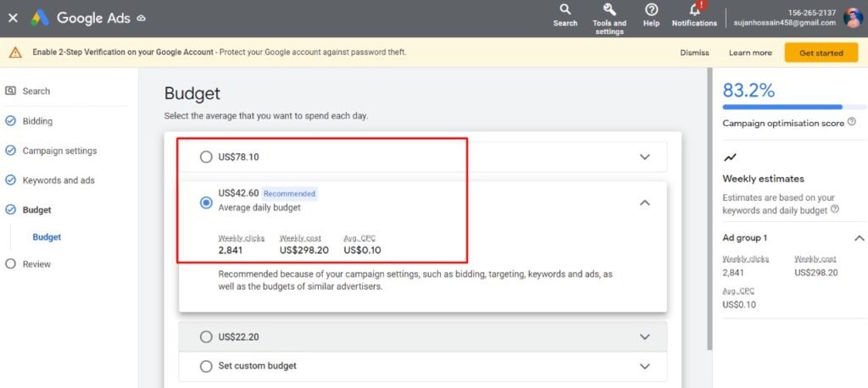Screen dimensions: 868x388
Task: Open the Notifications bell icon
Action: [x=694, y=10]
